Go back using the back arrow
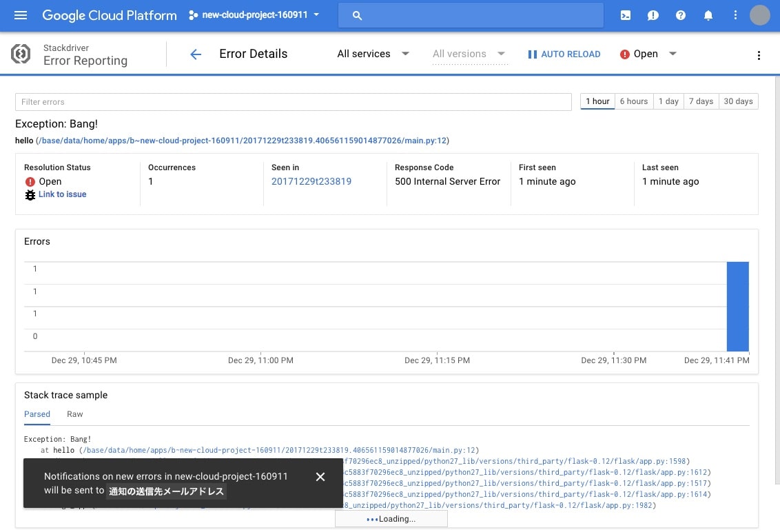The width and height of the screenshot is (780, 532). coord(196,54)
